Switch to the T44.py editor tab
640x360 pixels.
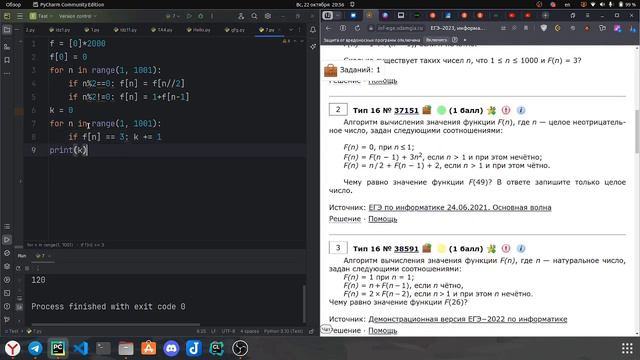162,30
